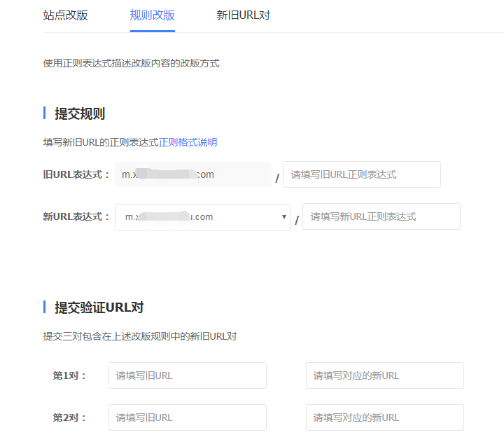Click the 使用正则表达式 description text
Viewport: 504px width, 442px height.
pos(131,63)
